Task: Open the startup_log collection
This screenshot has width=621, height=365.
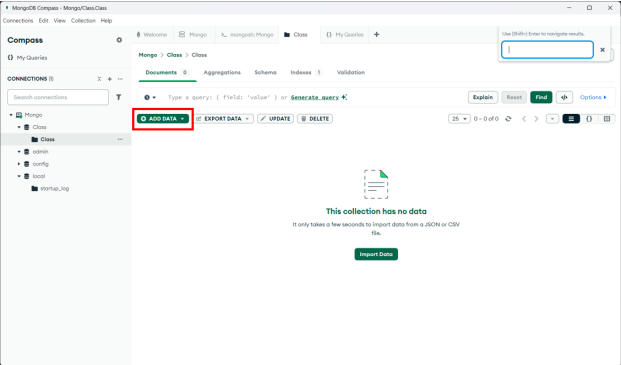Action: [x=55, y=188]
